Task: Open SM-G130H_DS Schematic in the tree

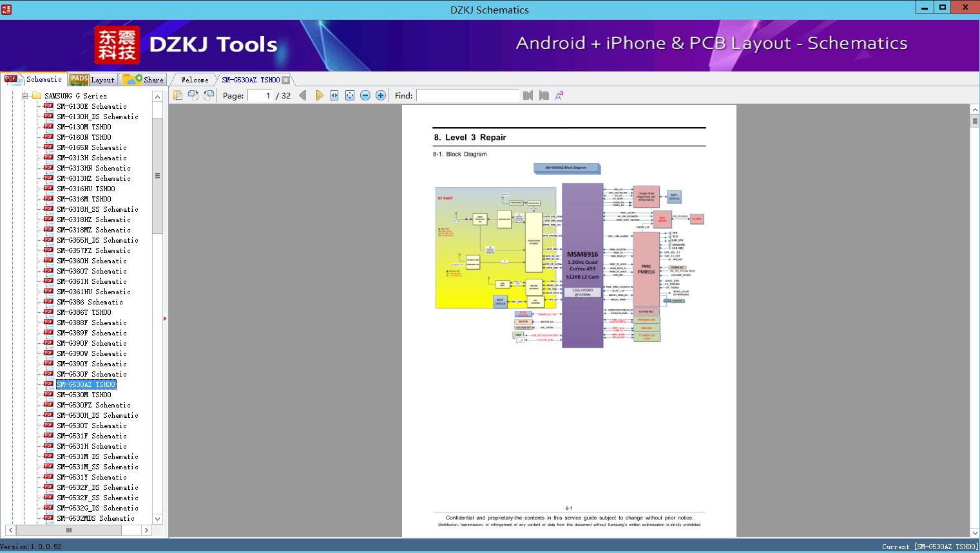Action: [97, 117]
